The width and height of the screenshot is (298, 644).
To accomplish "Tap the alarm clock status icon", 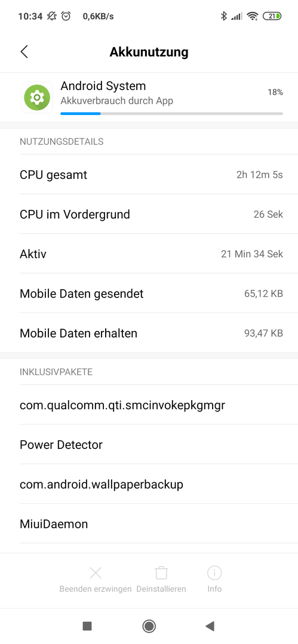I will (x=66, y=16).
